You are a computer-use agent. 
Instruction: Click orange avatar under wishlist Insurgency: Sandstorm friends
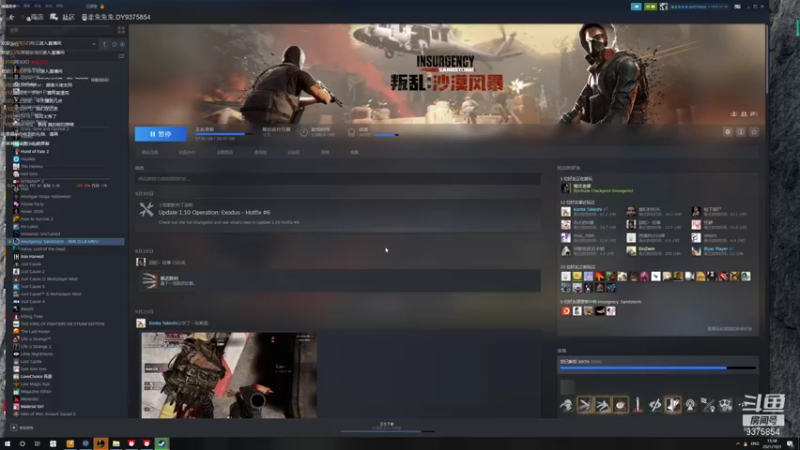[x=566, y=311]
